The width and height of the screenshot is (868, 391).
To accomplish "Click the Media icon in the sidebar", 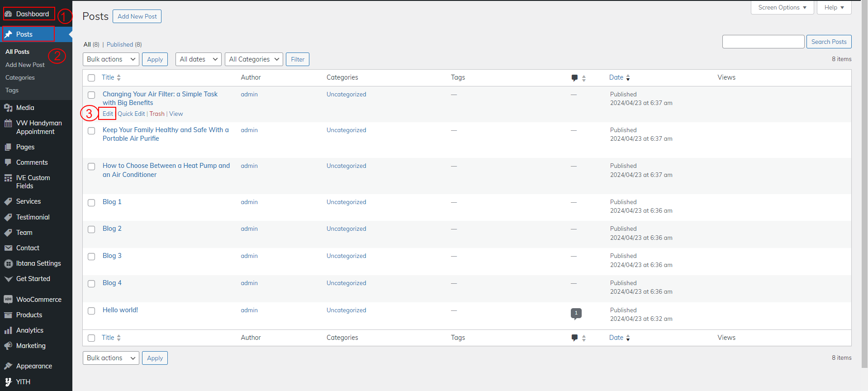I will (8, 108).
